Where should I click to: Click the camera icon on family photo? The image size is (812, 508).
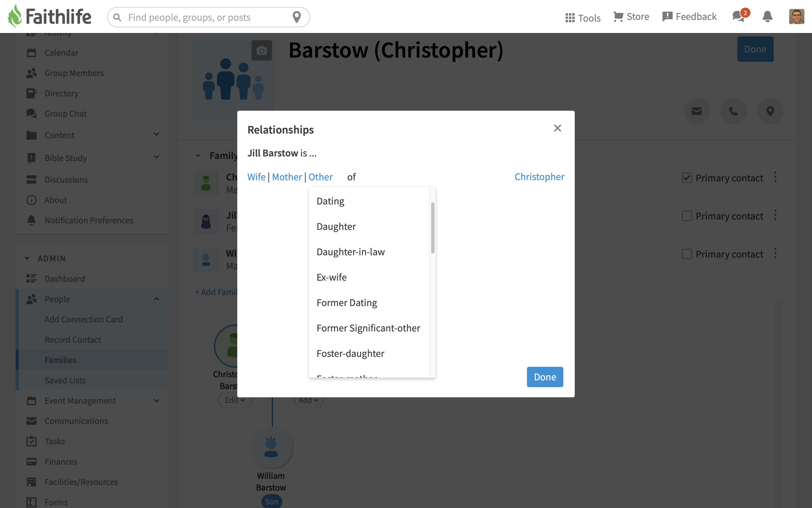(x=262, y=50)
